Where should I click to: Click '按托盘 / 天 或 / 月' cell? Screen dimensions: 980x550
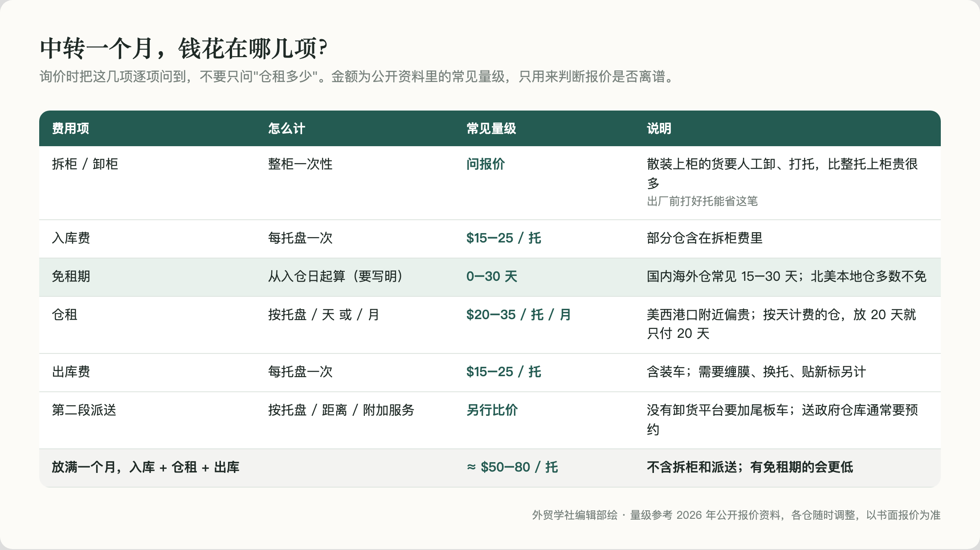pos(323,315)
